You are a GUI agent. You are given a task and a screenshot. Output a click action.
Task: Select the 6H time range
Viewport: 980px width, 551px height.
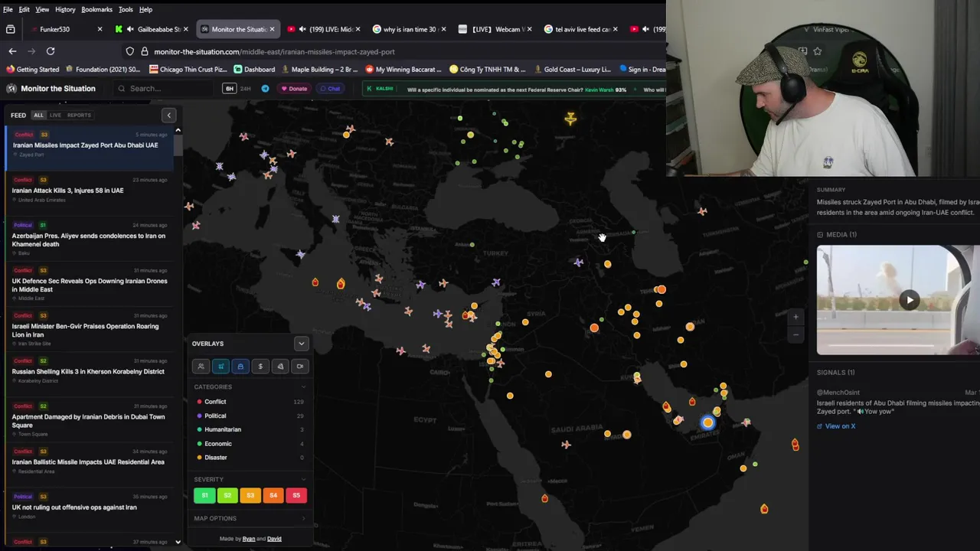coord(229,89)
